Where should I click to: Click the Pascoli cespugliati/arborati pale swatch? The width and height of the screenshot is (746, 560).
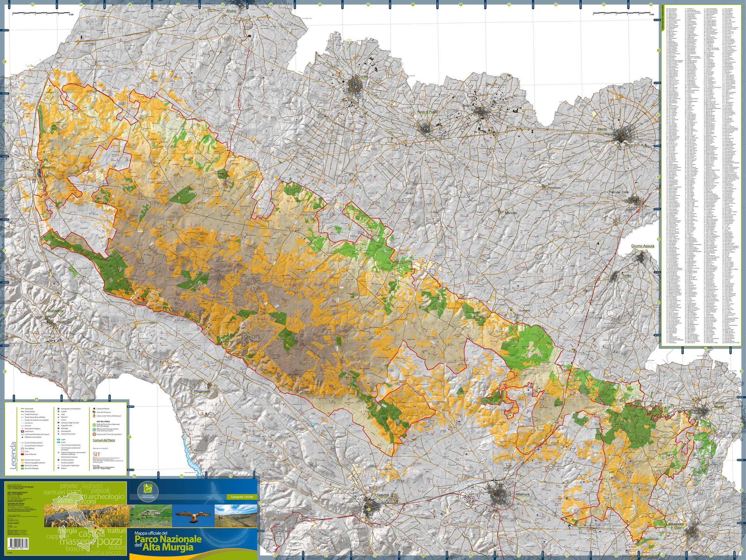pos(22,463)
